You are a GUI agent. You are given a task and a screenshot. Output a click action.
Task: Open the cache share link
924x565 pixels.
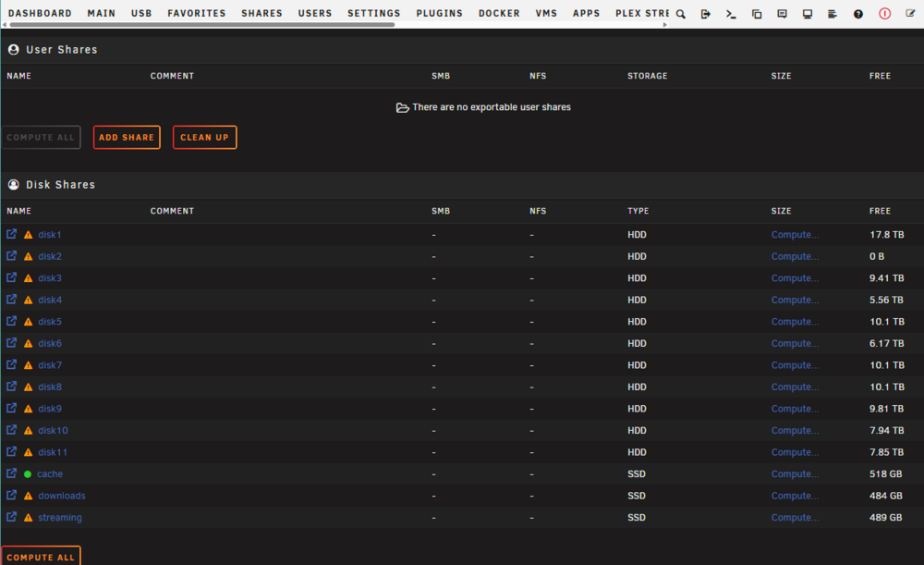coord(50,474)
